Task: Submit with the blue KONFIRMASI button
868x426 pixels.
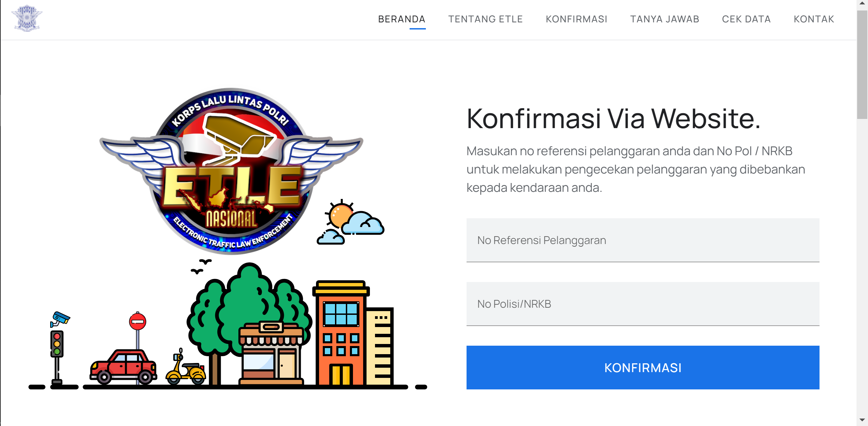Action: (x=643, y=368)
